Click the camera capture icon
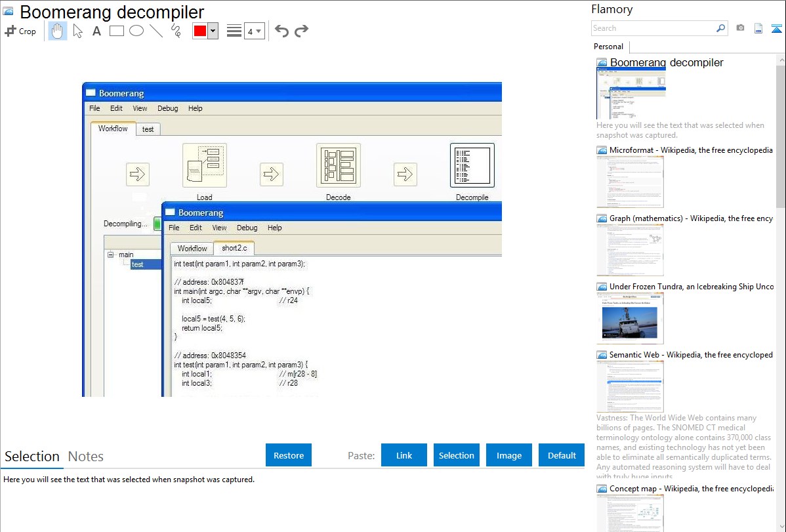The width and height of the screenshot is (786, 532). 740,28
